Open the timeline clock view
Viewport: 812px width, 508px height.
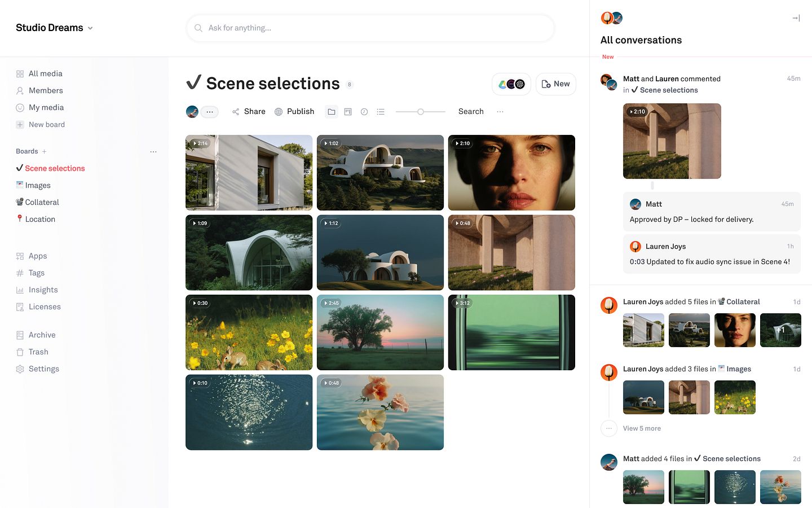tap(364, 112)
